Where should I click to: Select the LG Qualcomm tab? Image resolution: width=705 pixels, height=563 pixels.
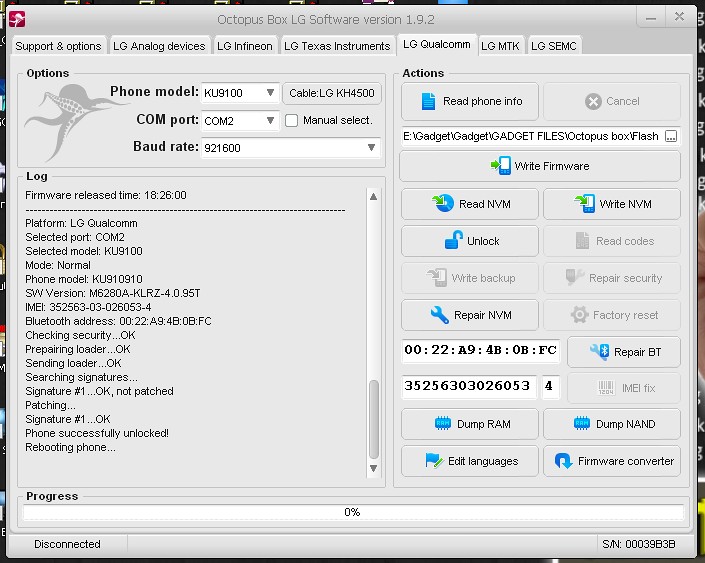(437, 45)
